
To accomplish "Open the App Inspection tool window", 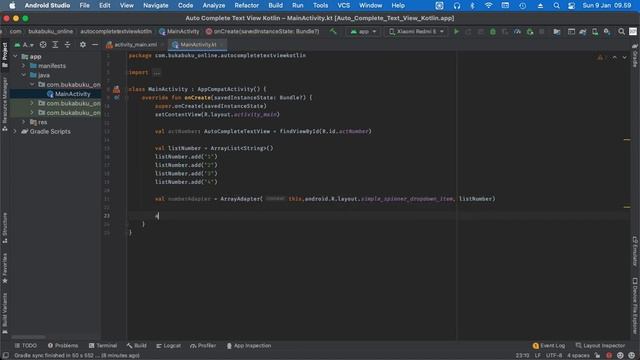I will coord(249,346).
